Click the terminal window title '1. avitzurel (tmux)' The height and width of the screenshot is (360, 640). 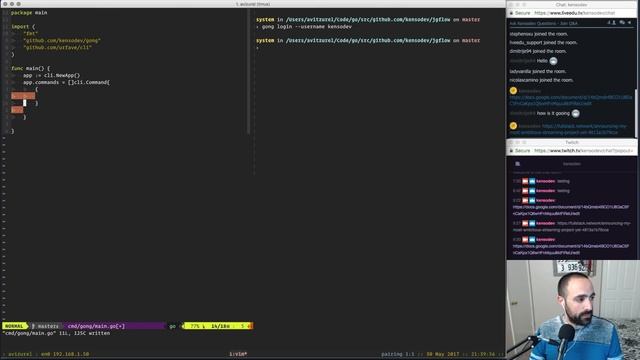pyautogui.click(x=253, y=4)
